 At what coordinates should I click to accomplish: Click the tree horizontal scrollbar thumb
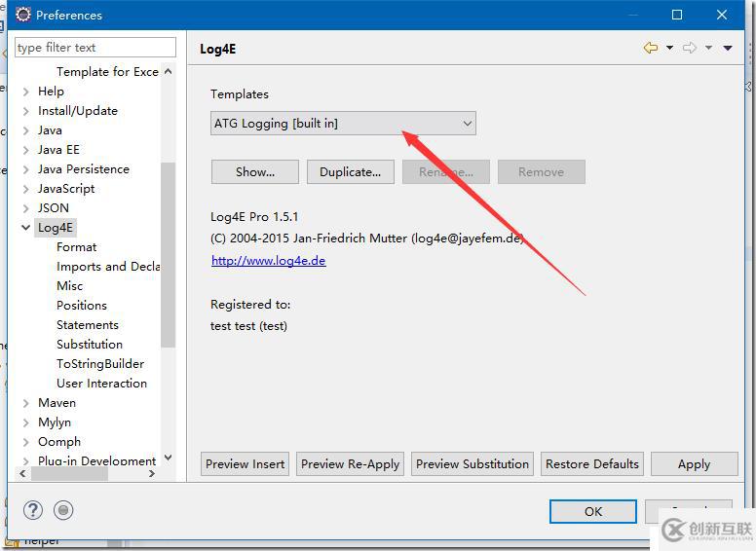pyautogui.click(x=69, y=473)
